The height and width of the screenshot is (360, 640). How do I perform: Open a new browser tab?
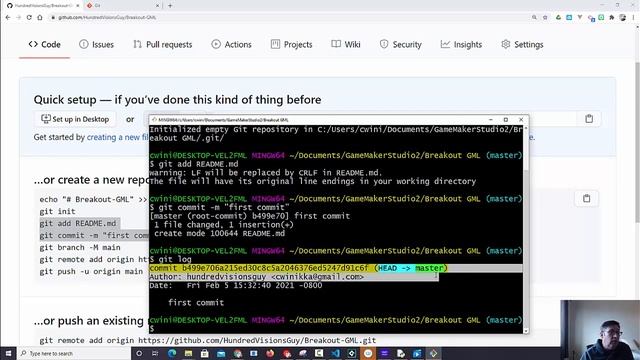[x=170, y=6]
